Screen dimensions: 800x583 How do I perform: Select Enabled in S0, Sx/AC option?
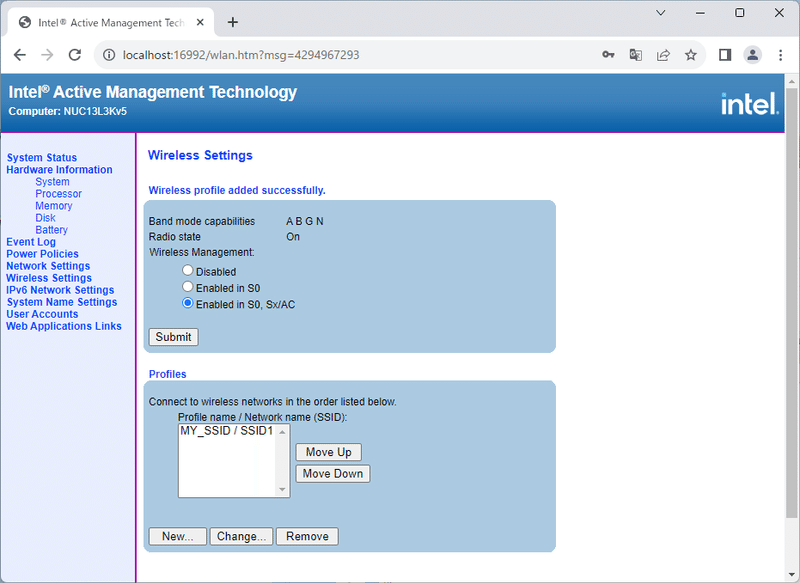coord(188,303)
